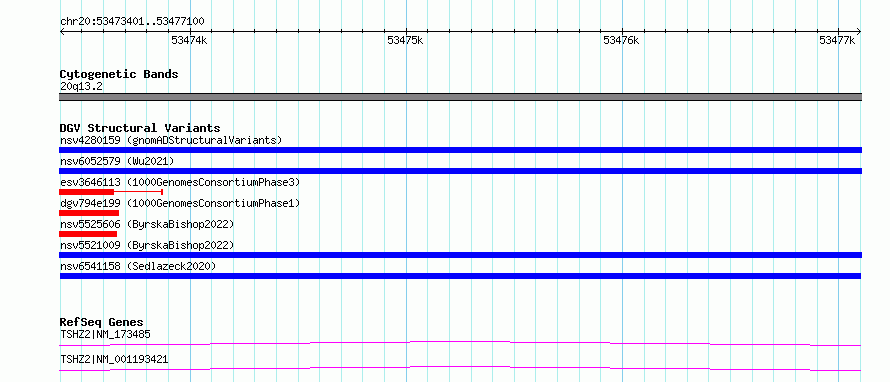Select the magenta line for TSHZ2|NM_173485
The image size is (890, 382).
pos(460,343)
